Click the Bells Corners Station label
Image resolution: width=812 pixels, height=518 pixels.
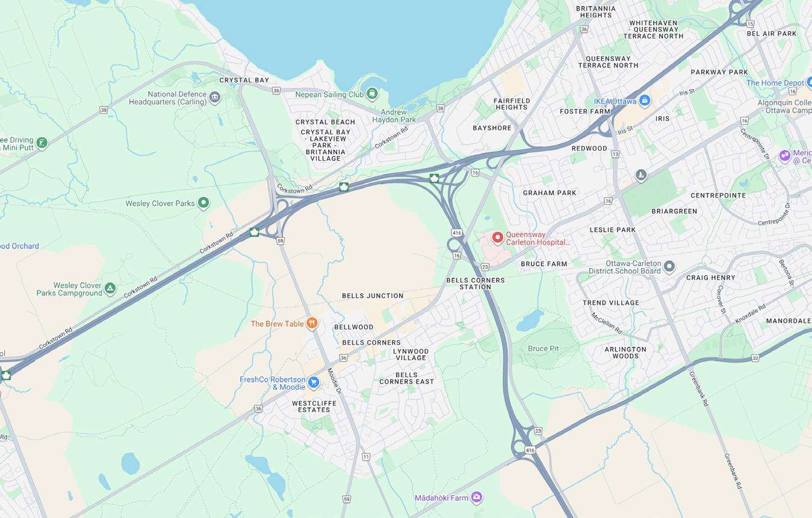[x=476, y=284]
